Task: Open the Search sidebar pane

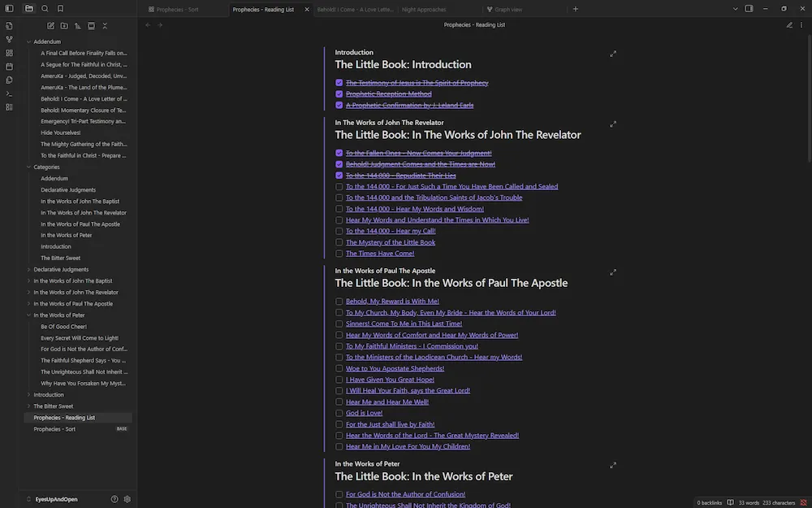Action: (x=45, y=7)
